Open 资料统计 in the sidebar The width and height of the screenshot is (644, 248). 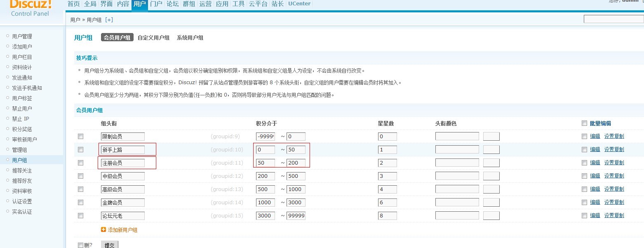click(x=22, y=67)
